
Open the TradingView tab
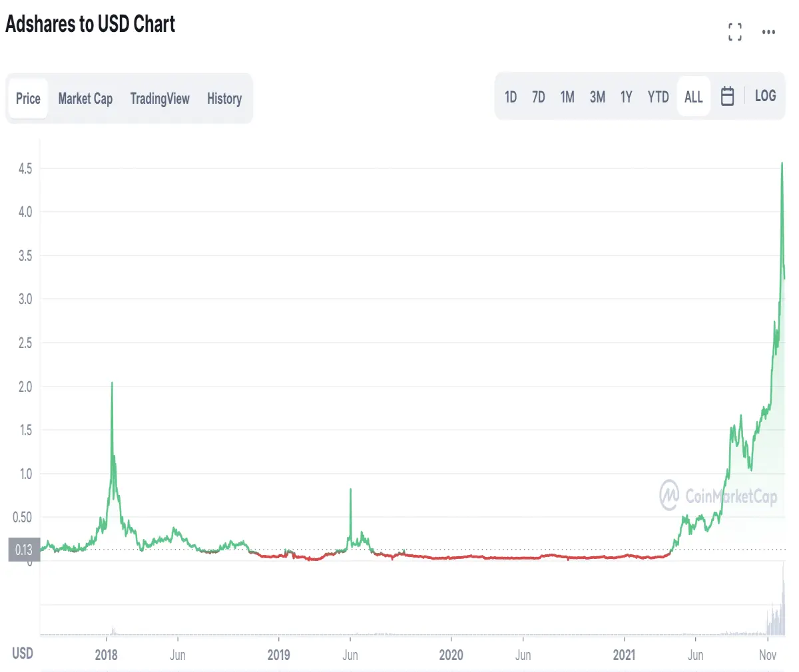(x=160, y=98)
